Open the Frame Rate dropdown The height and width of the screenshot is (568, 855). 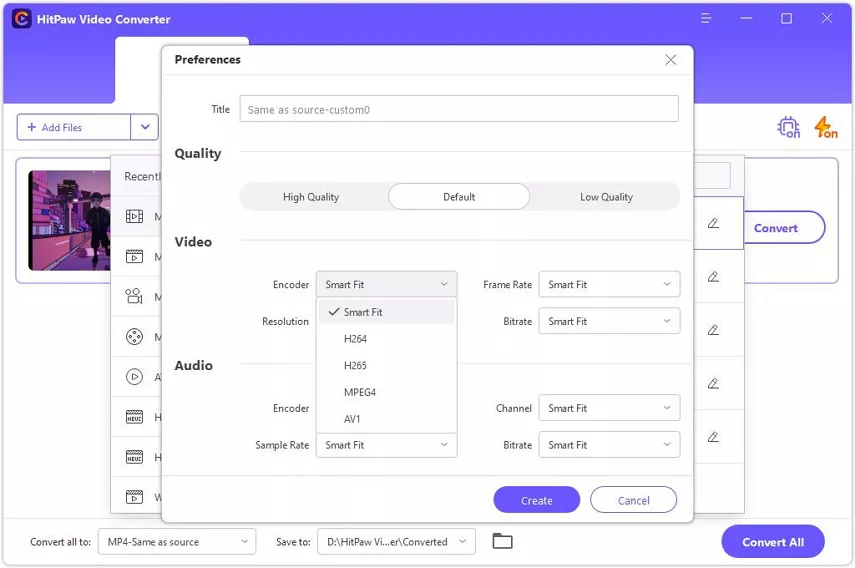point(609,285)
